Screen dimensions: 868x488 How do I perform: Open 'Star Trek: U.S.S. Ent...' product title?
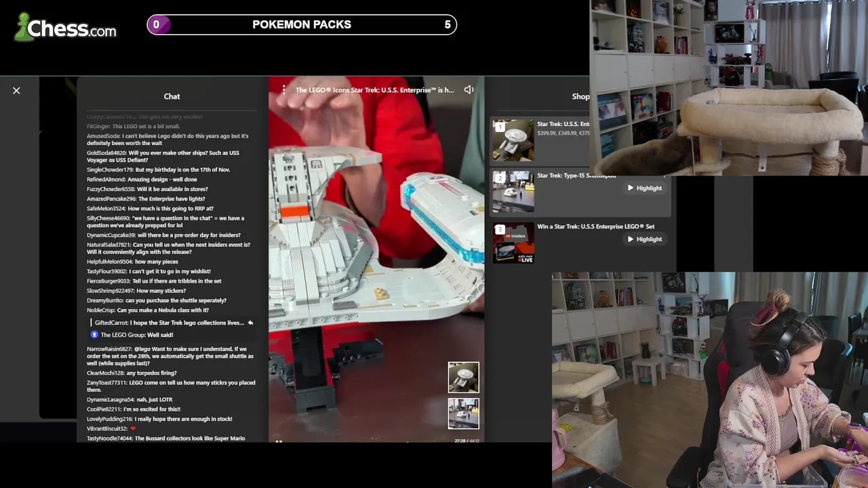click(563, 124)
